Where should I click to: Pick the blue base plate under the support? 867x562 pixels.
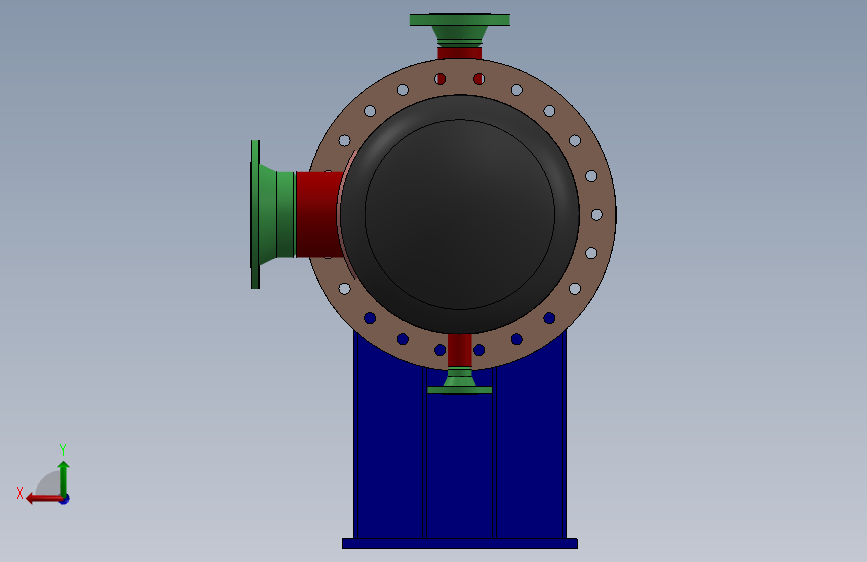[x=459, y=544]
